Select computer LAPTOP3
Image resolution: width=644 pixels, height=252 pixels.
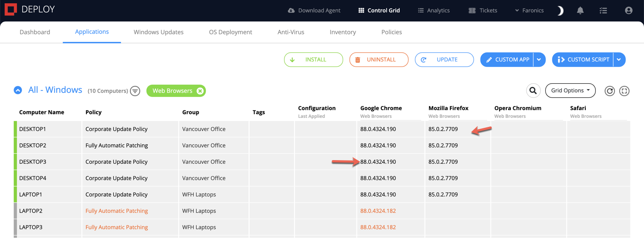pos(30,227)
